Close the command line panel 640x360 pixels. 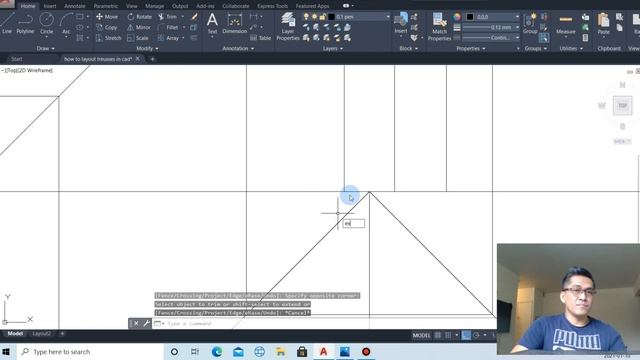[136, 324]
